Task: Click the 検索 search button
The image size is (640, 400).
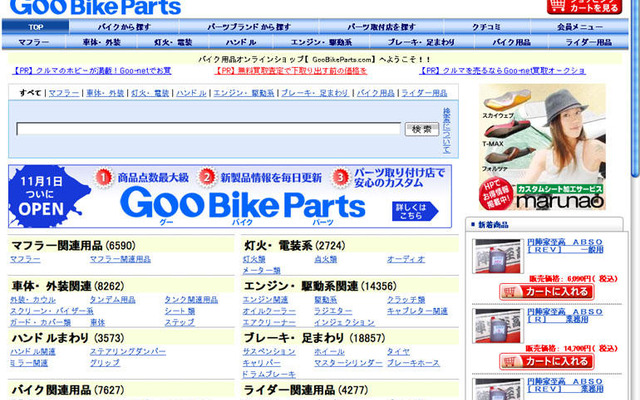Action: tap(422, 129)
